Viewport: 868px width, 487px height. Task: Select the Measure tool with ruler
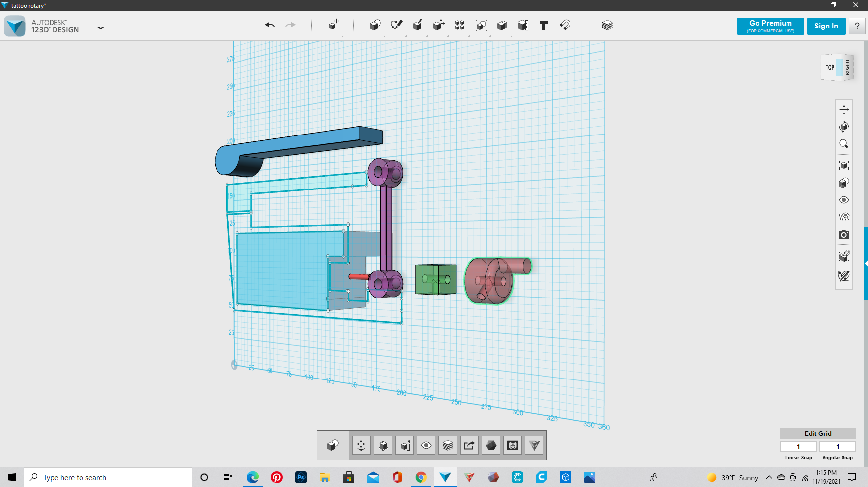pos(523,26)
